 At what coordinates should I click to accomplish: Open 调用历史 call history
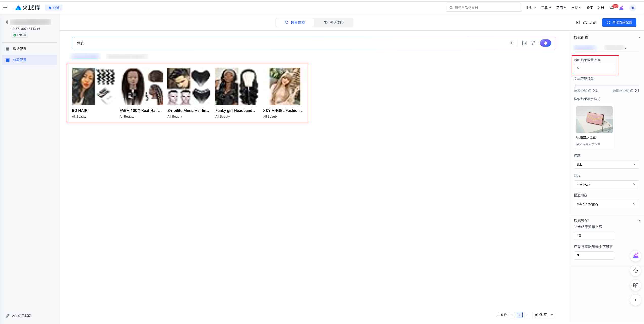pyautogui.click(x=586, y=23)
